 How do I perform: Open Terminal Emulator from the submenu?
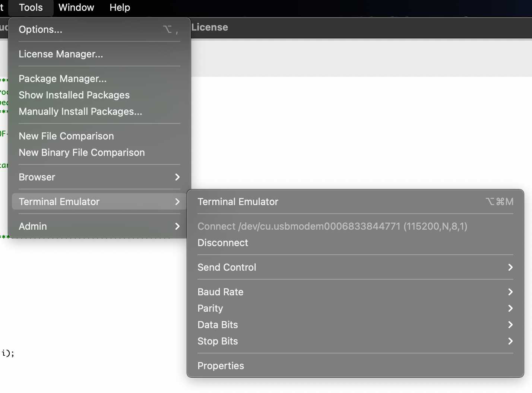point(355,202)
